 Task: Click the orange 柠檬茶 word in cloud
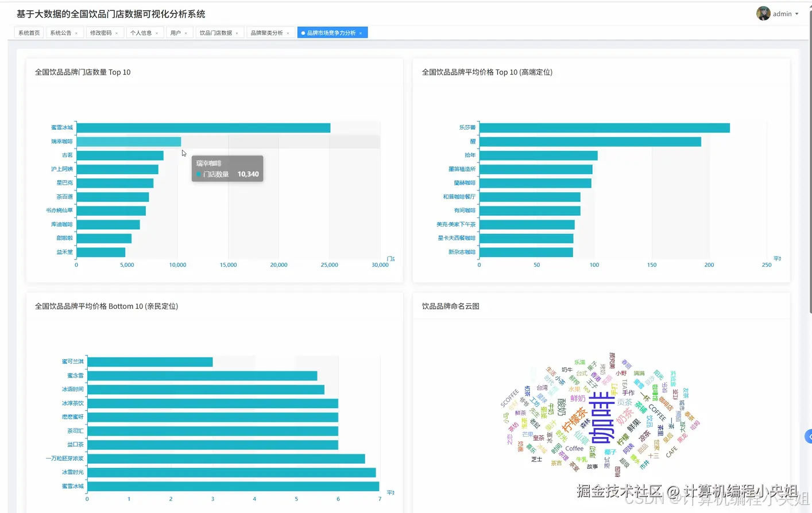[x=575, y=419]
